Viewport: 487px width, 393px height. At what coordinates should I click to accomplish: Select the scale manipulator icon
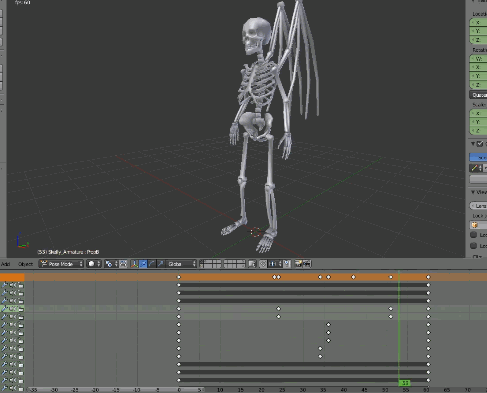coord(160,264)
